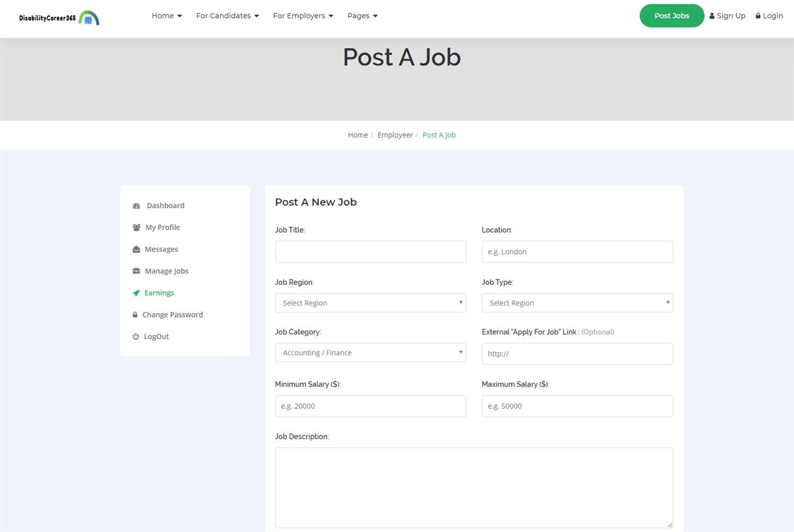Open the Job Region dropdown
794x532 pixels.
point(371,303)
